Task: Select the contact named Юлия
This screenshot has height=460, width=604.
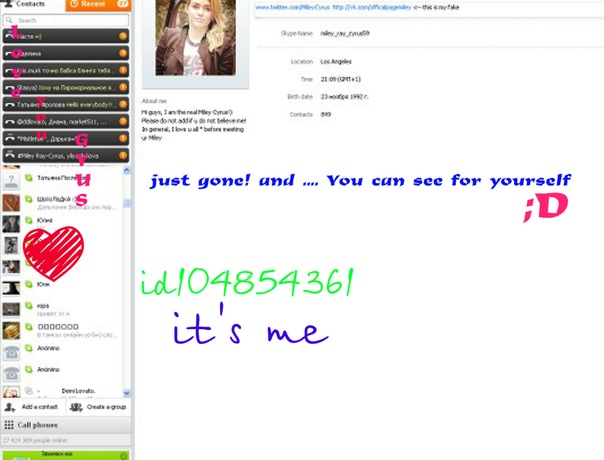Action: 62,223
